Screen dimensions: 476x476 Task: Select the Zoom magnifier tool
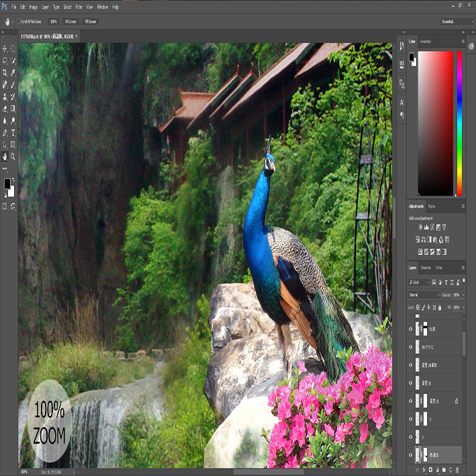coord(13,156)
